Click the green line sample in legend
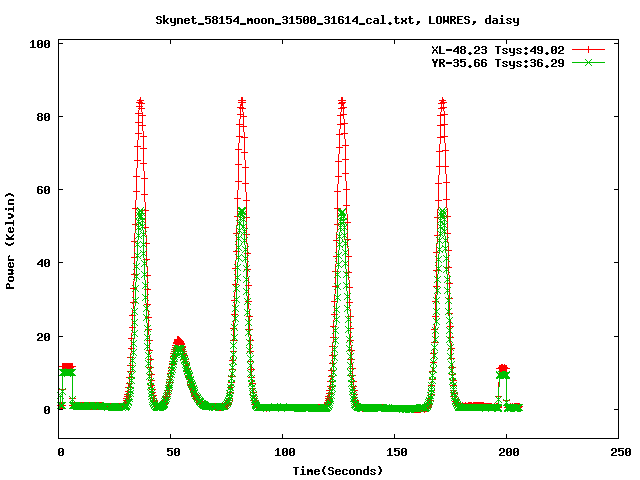640x480 pixels. coord(588,62)
